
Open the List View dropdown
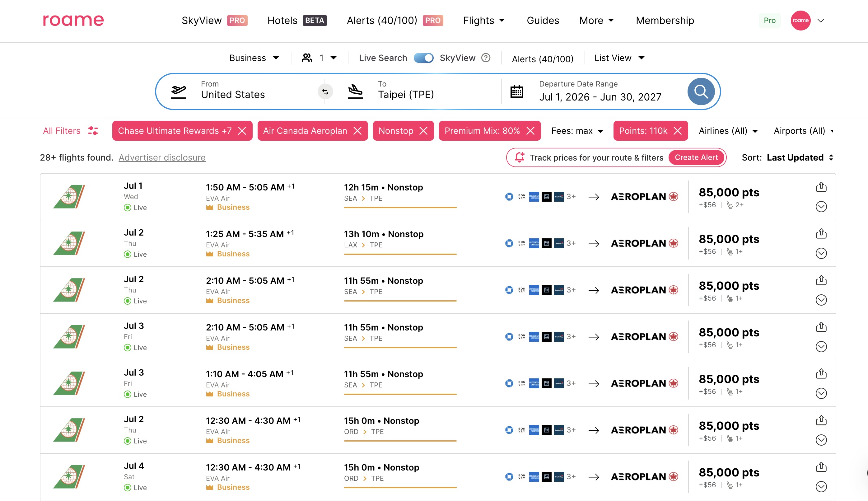click(619, 58)
